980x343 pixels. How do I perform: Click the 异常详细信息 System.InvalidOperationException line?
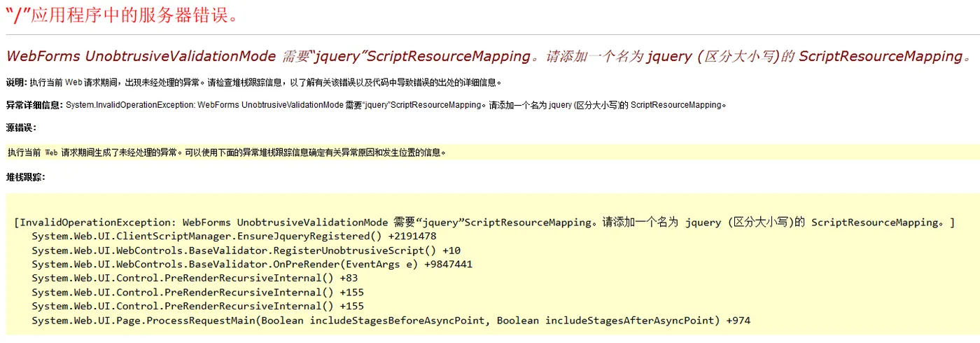(366, 105)
